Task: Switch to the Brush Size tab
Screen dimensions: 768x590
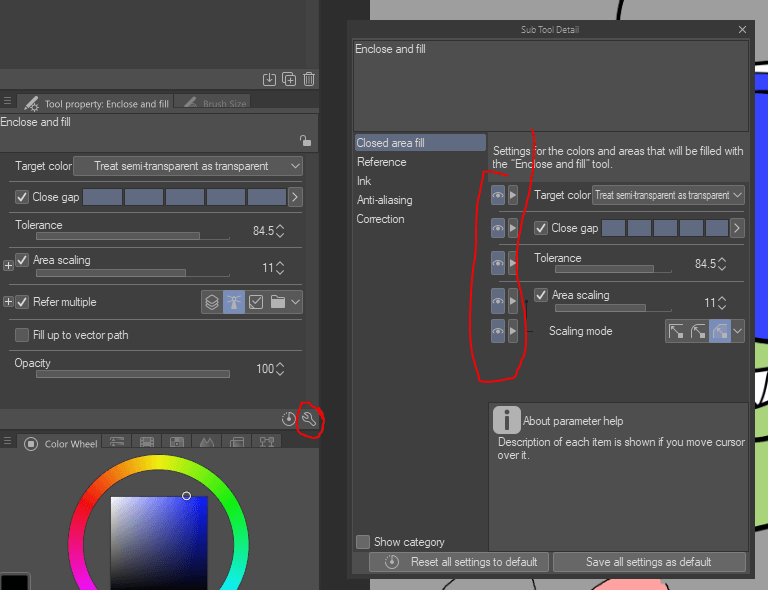Action: [213, 103]
